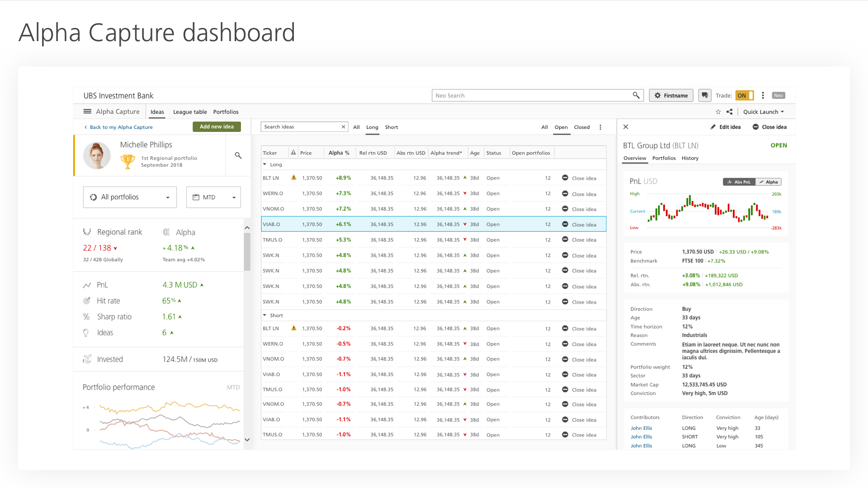
Task: Click the share icon near Quick Launch
Action: (x=729, y=112)
